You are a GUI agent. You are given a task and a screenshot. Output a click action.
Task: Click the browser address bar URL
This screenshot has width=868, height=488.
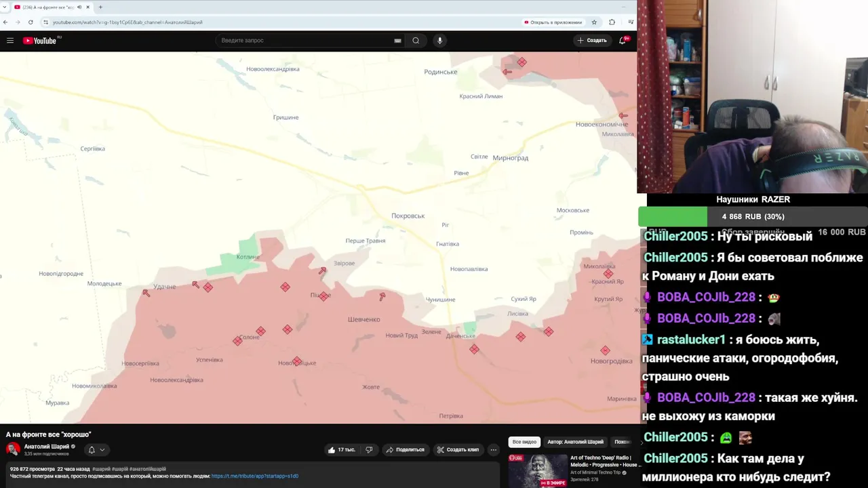[x=127, y=22]
